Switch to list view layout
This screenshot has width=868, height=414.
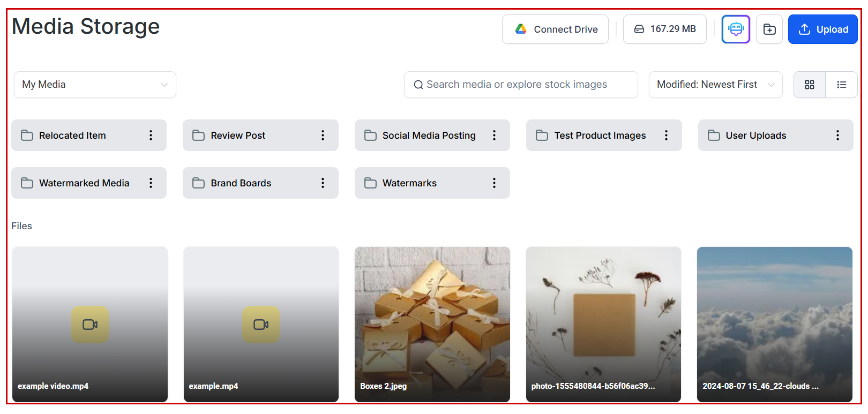pyautogui.click(x=841, y=85)
